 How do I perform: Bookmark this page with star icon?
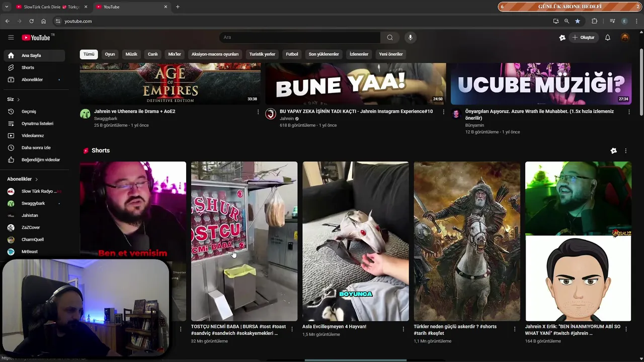(x=578, y=21)
